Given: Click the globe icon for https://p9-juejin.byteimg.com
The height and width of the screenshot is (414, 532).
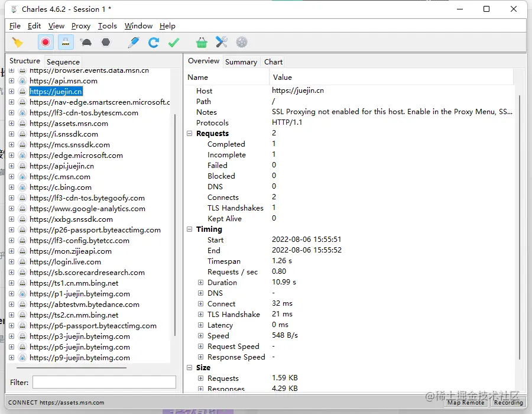Looking at the screenshot, I should click(x=22, y=357).
